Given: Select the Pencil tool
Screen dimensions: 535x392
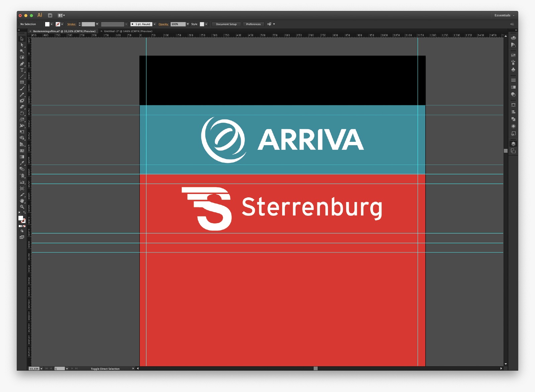Looking at the screenshot, I should coord(22,95).
